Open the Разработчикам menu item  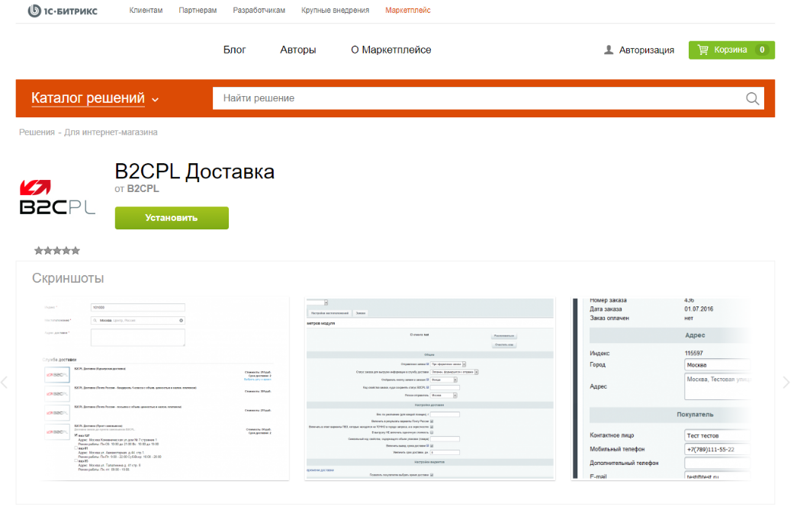259,10
